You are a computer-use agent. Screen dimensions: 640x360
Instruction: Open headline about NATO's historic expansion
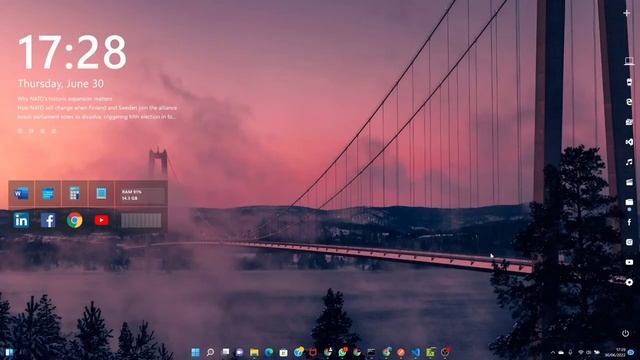pos(64,99)
